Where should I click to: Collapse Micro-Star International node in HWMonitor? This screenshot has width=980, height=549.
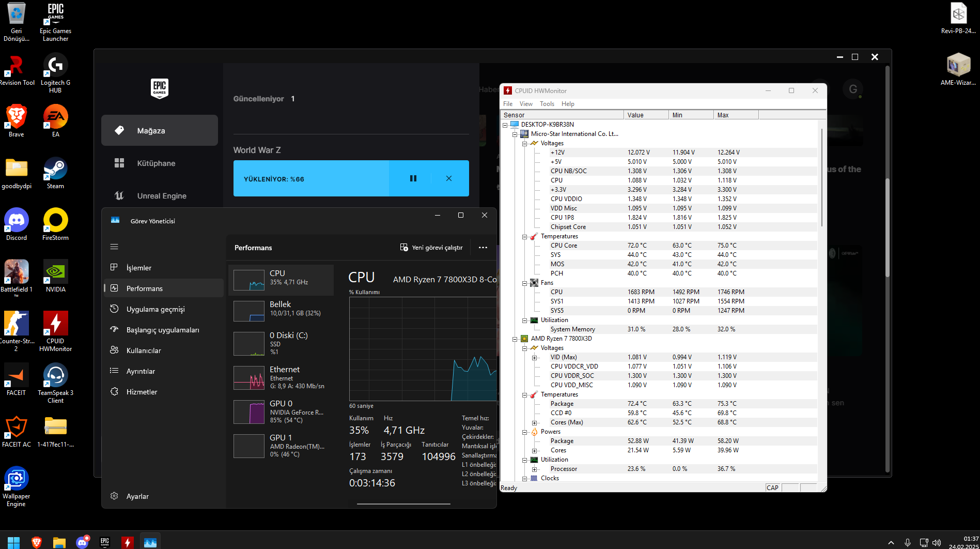[x=515, y=134]
